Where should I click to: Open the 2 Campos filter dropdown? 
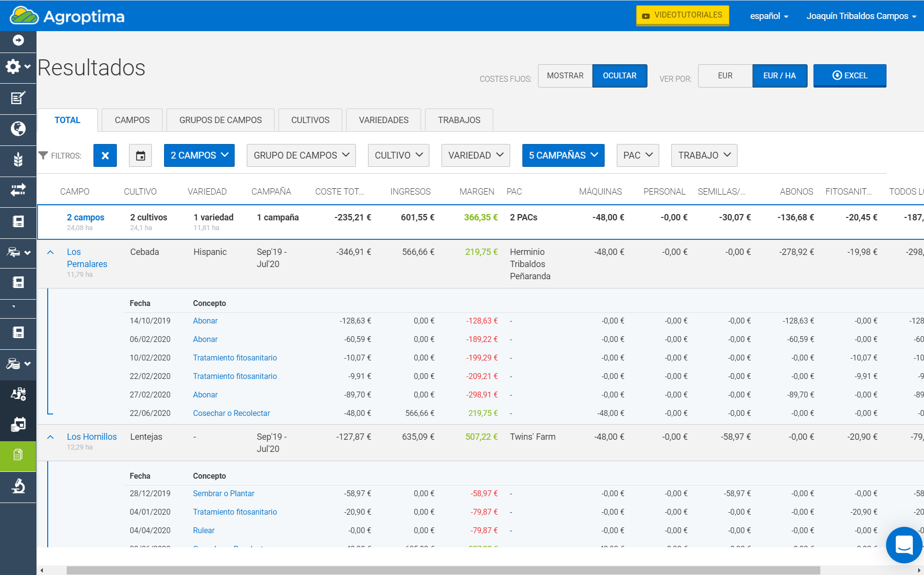pos(199,156)
